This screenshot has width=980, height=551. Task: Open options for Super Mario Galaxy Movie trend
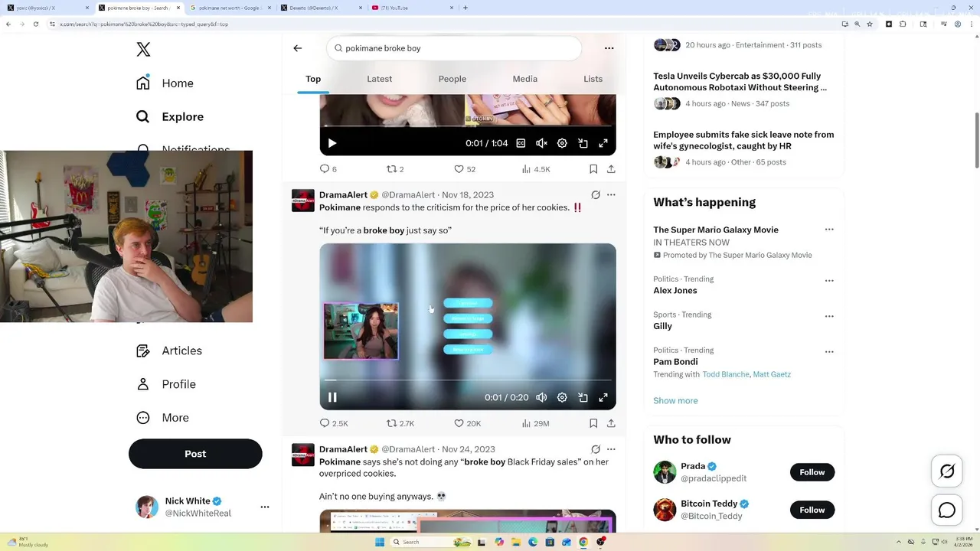(829, 230)
